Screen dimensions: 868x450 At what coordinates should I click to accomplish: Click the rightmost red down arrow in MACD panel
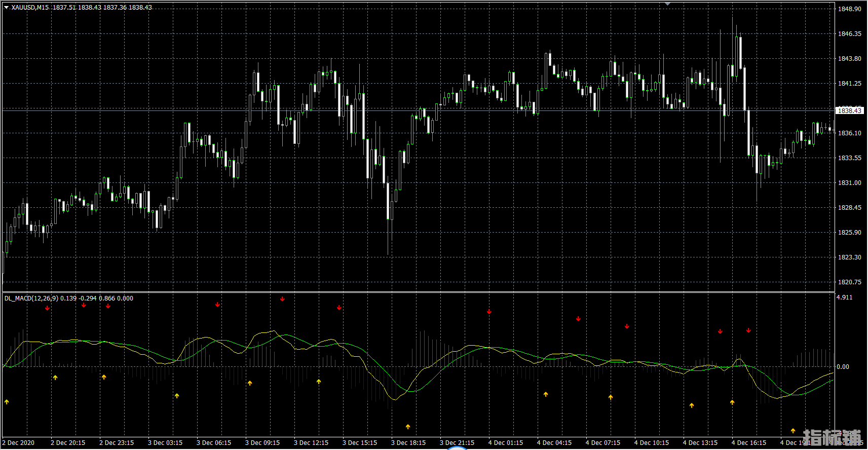tap(748, 330)
